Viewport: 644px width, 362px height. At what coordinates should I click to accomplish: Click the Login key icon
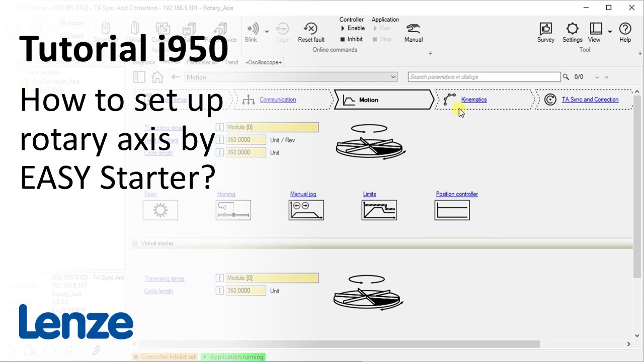pos(283,29)
